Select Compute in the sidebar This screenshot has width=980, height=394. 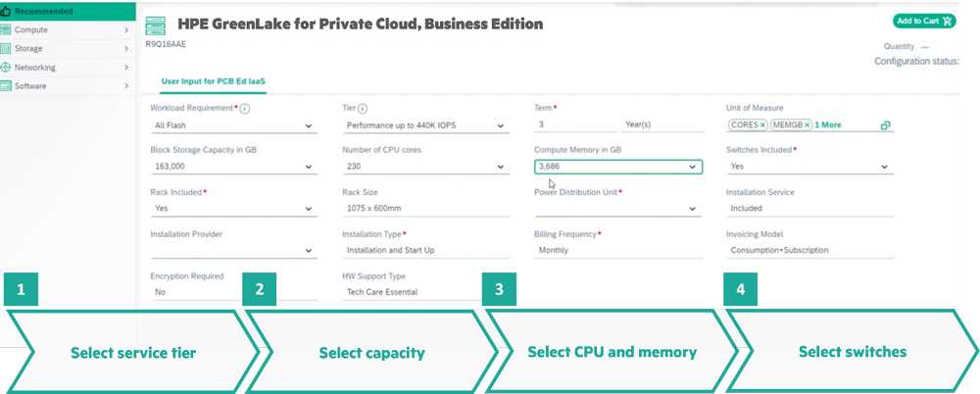pyautogui.click(x=68, y=30)
